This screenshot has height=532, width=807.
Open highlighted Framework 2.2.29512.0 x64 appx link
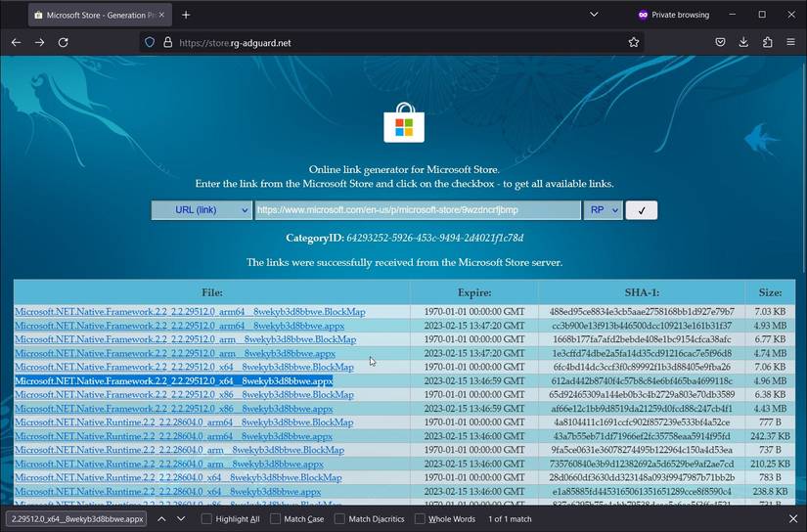pyautogui.click(x=174, y=380)
